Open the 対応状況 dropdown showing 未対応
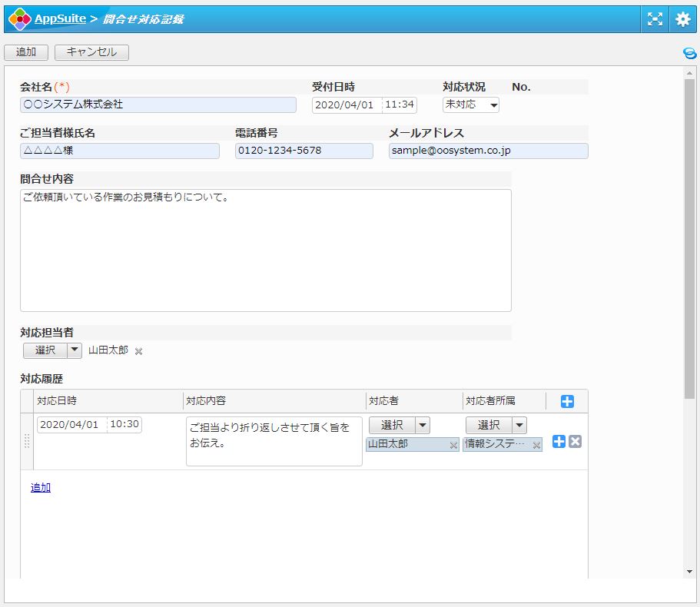Image resolution: width=700 pixels, height=607 pixels. coord(470,104)
